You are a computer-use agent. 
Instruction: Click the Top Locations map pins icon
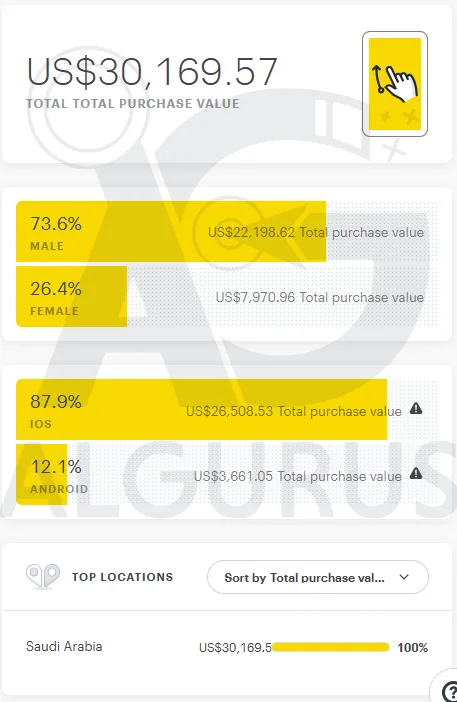[x=43, y=576]
